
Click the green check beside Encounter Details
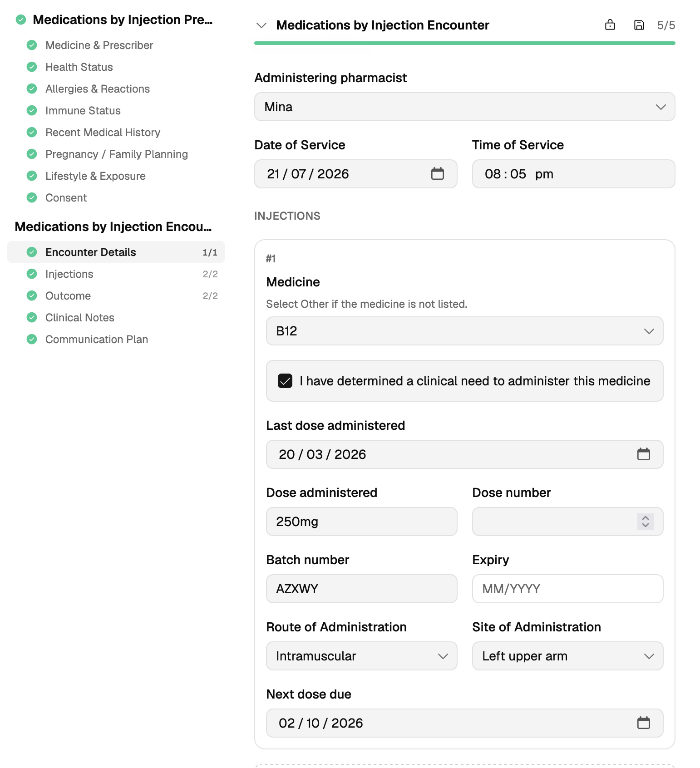32,252
